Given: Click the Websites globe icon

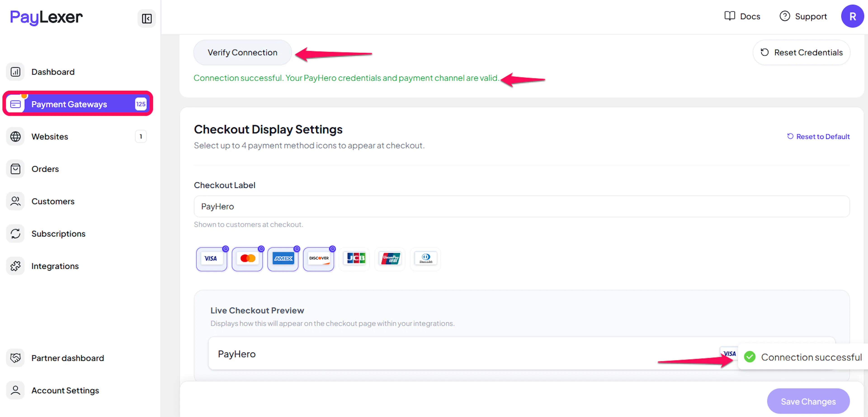Looking at the screenshot, I should point(16,136).
